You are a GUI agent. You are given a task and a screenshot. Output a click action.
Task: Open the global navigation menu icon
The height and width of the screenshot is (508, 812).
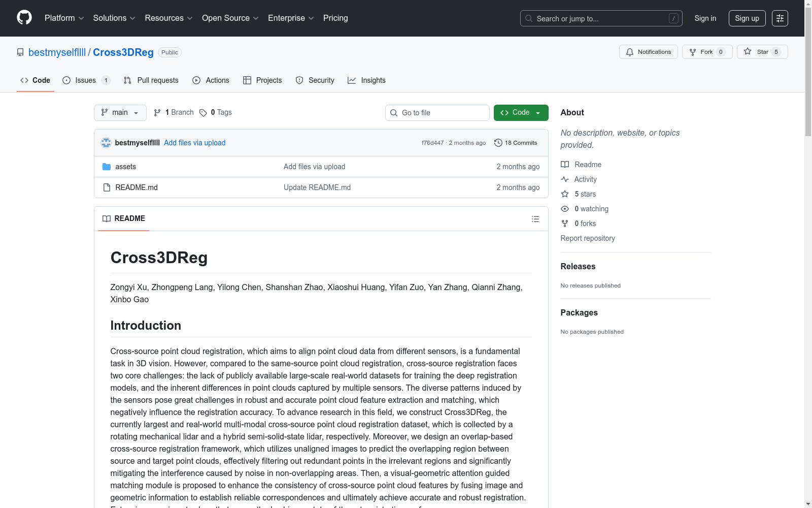click(x=780, y=18)
